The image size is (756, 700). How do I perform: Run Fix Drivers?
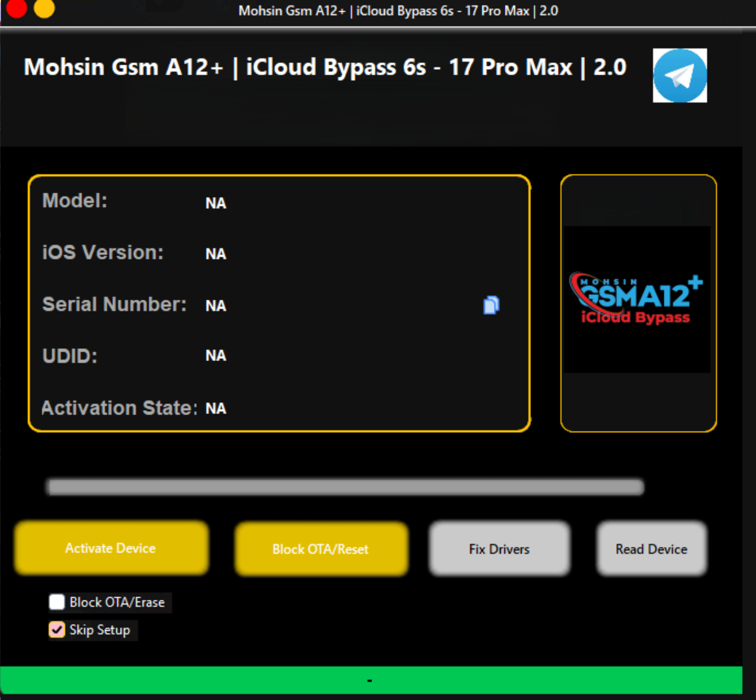(499, 549)
